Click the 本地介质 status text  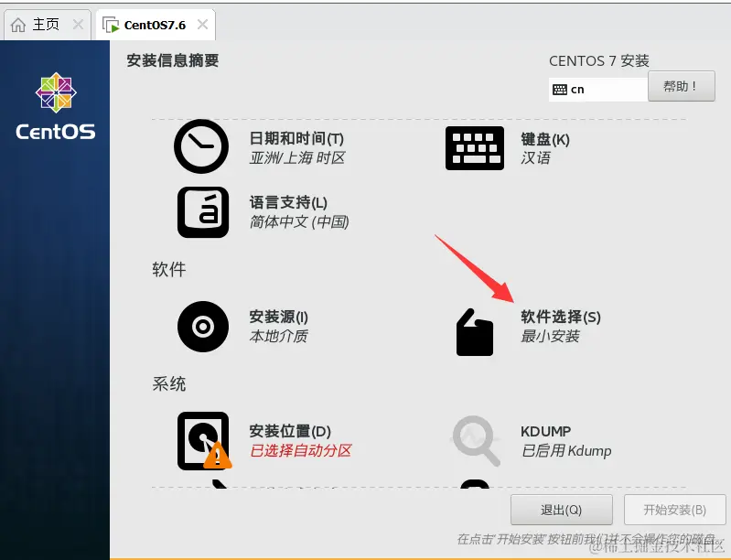click(278, 336)
